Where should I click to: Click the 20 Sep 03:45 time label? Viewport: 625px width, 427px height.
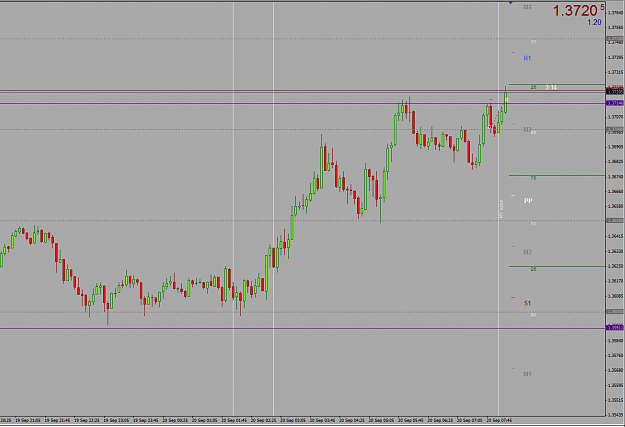click(x=322, y=420)
